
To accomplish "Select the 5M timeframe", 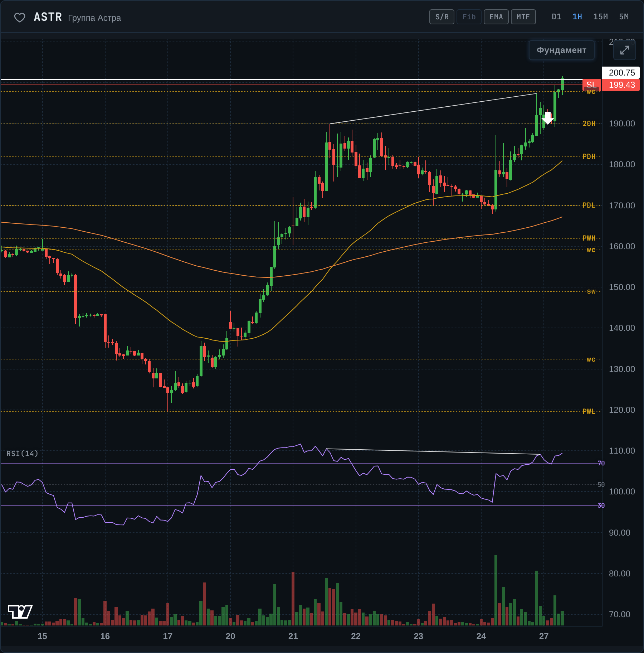I will pyautogui.click(x=624, y=17).
